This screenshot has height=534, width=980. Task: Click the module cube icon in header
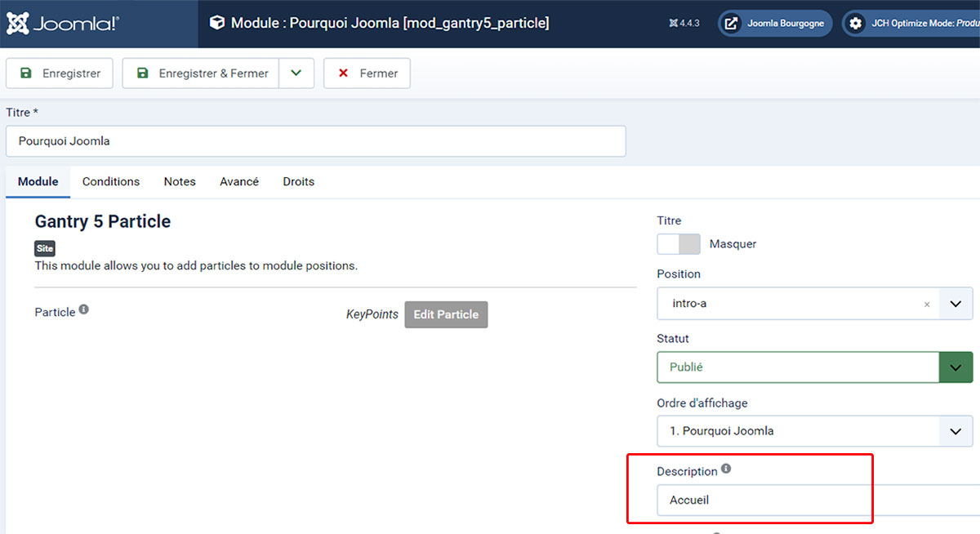point(217,23)
